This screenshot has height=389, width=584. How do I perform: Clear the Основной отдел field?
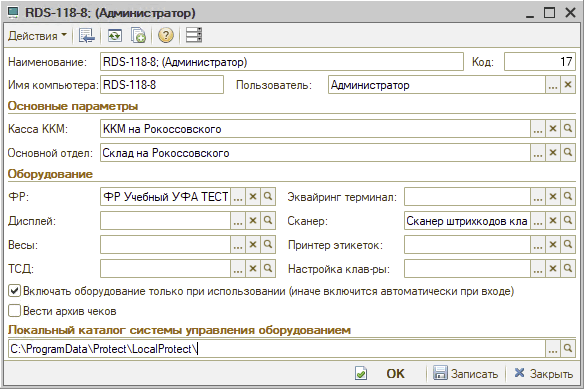tap(553, 153)
